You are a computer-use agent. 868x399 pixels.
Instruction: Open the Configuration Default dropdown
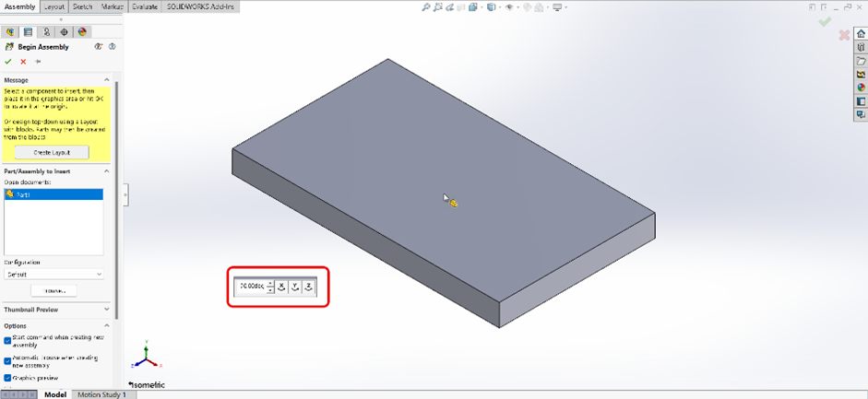click(54, 274)
